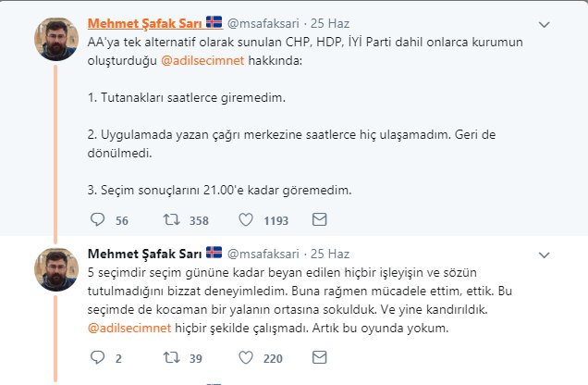
Task: Click the 25 Haz timestamp on second tweet
Action: point(331,254)
